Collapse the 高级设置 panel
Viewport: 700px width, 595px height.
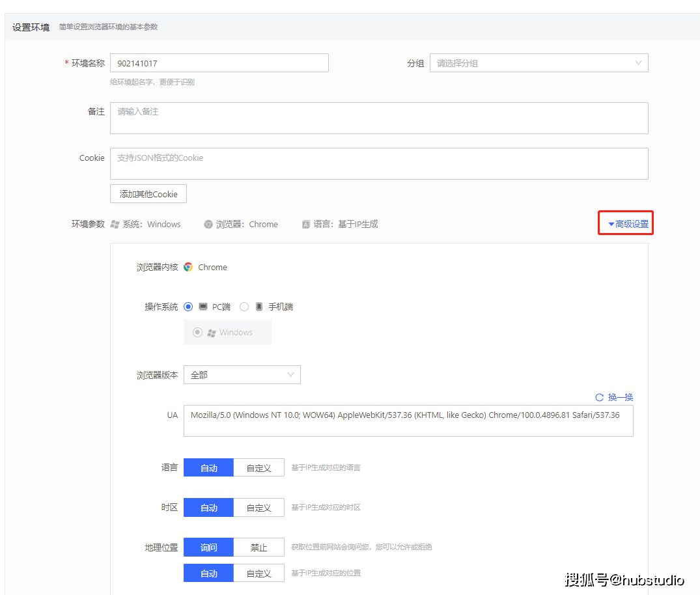(625, 223)
